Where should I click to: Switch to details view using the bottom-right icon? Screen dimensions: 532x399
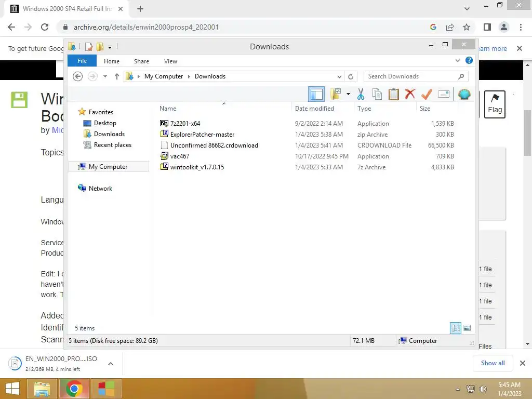click(456, 328)
